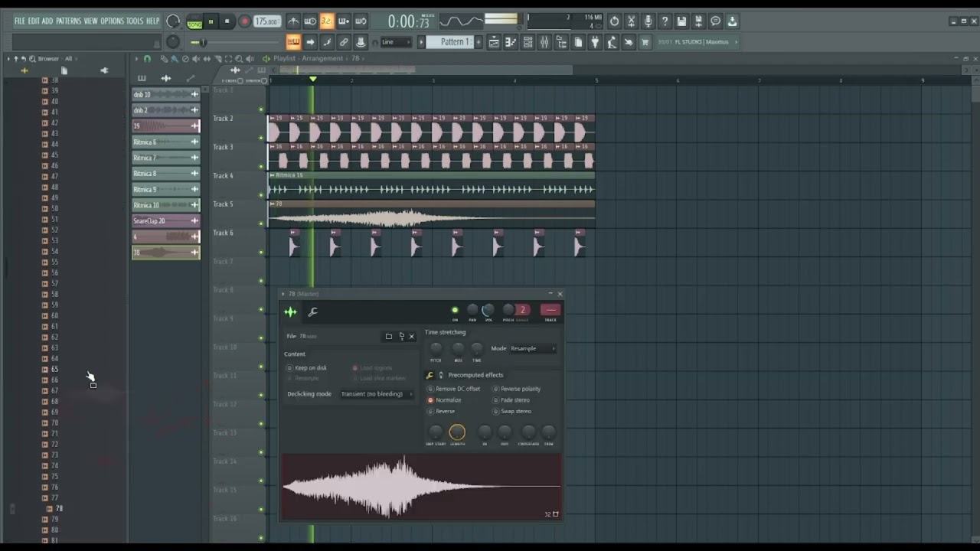Viewport: 980px width, 551px height.
Task: Open the file folder icon for 78.wav
Action: 389,336
